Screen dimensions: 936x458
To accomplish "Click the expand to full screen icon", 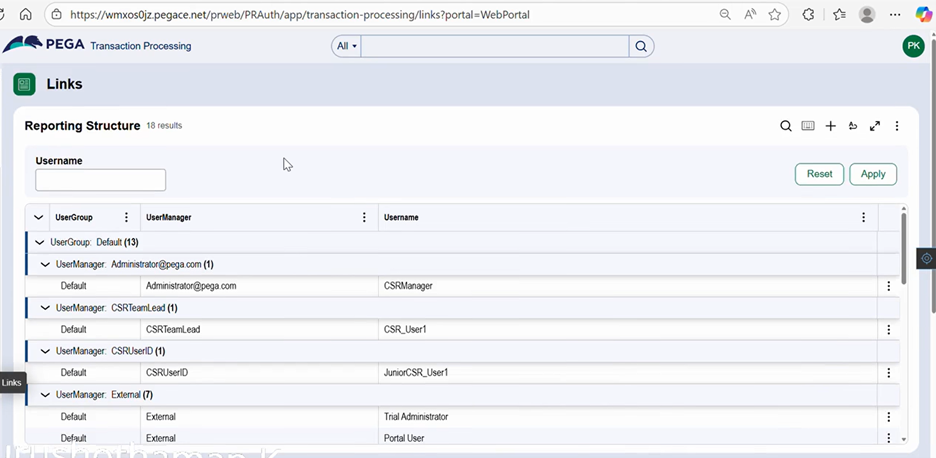I will (x=875, y=126).
